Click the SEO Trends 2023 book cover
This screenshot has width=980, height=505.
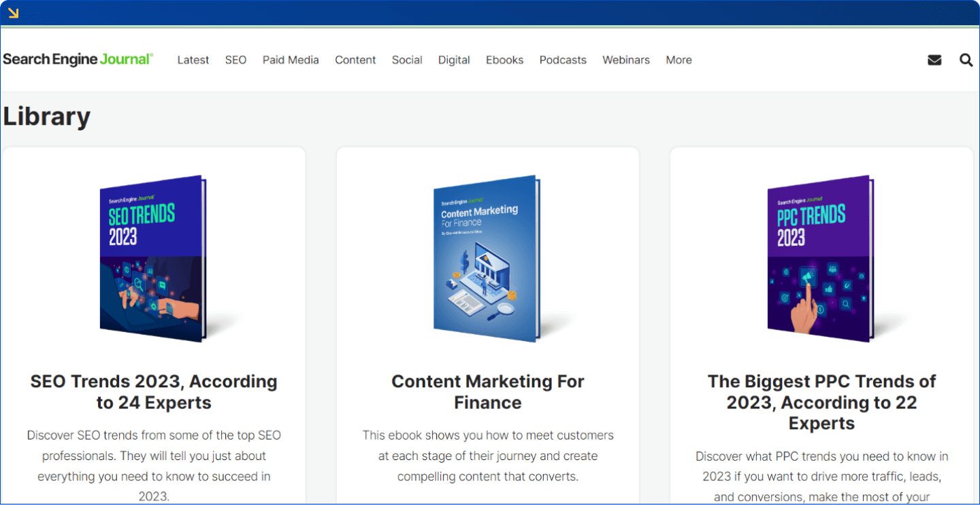[x=154, y=259]
